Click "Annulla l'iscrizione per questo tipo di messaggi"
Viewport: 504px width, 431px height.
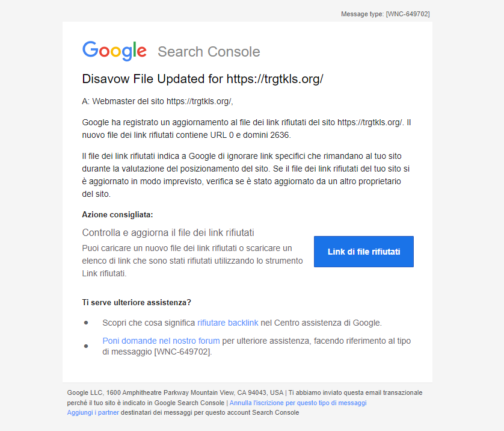(x=298, y=403)
